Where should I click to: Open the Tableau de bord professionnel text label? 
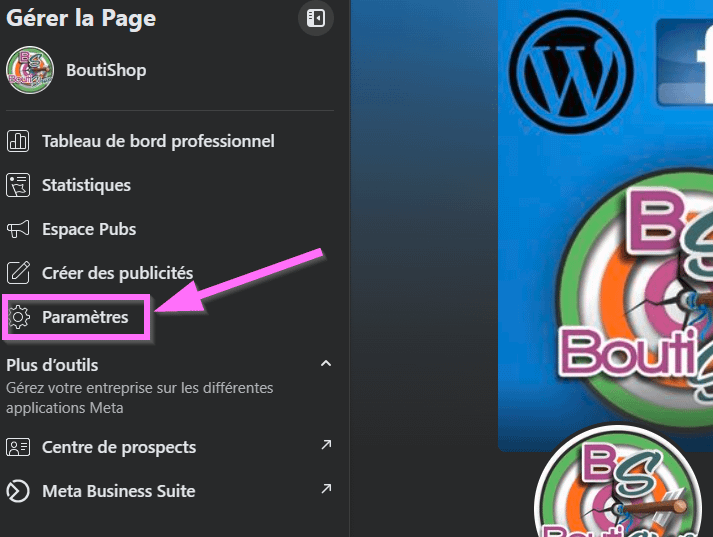pyautogui.click(x=158, y=141)
